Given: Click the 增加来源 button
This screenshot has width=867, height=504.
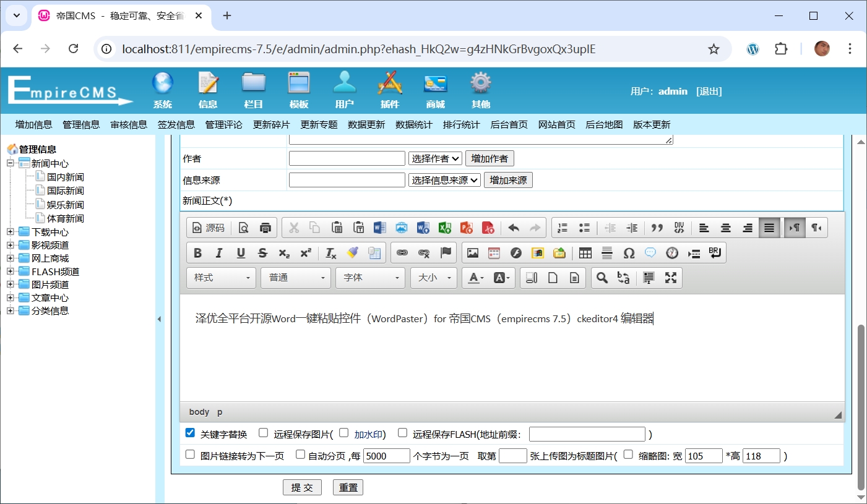Looking at the screenshot, I should [508, 180].
